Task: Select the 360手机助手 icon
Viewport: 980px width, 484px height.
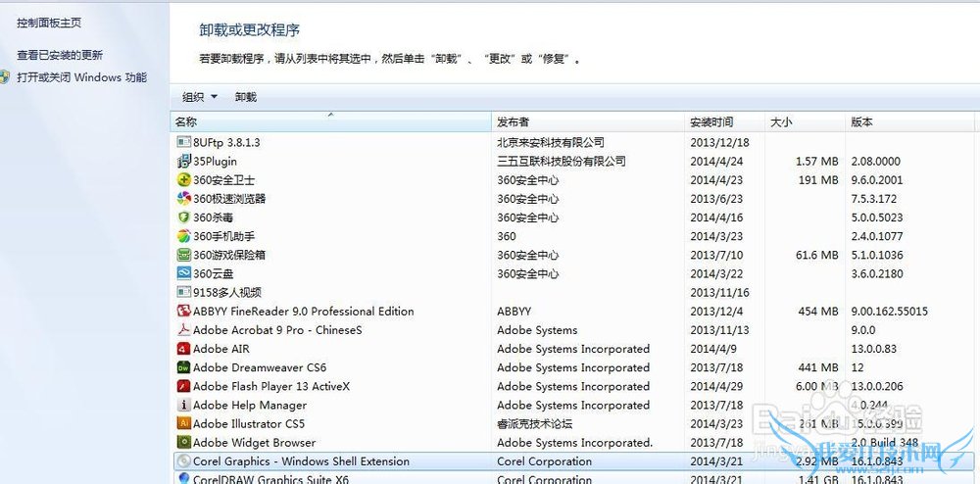Action: point(183,236)
